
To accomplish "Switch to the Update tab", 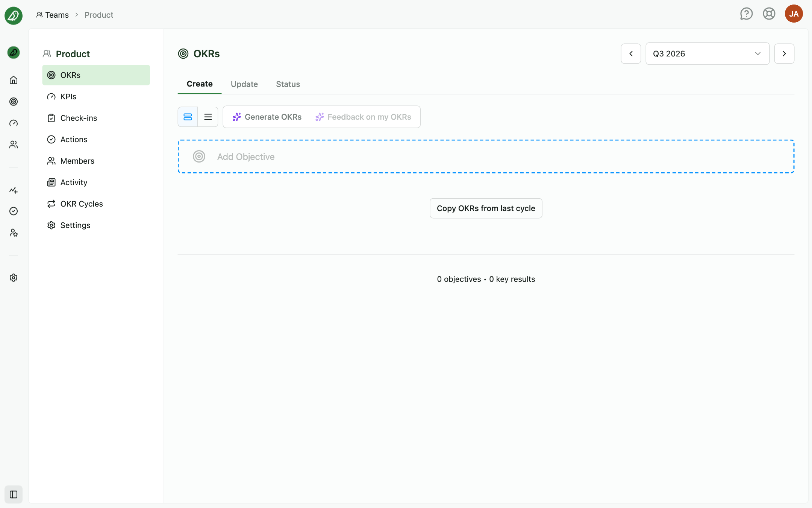I will click(244, 84).
